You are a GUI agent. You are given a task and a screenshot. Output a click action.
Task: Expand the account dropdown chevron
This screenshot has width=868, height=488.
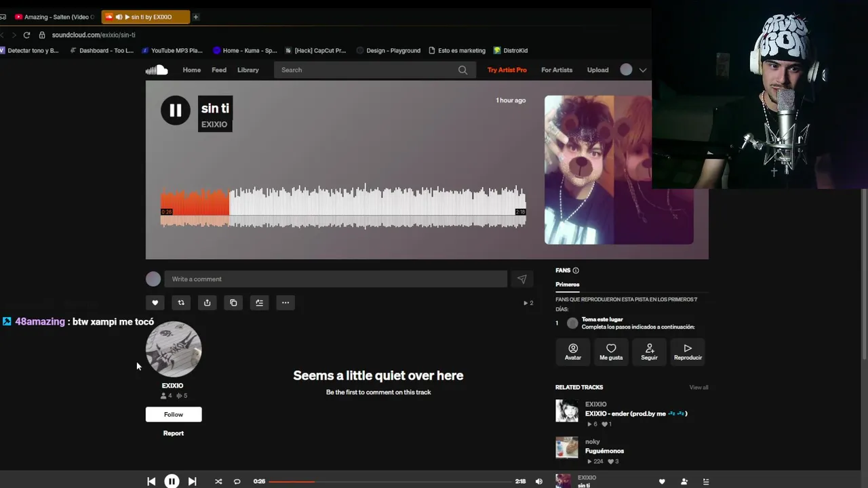click(643, 70)
